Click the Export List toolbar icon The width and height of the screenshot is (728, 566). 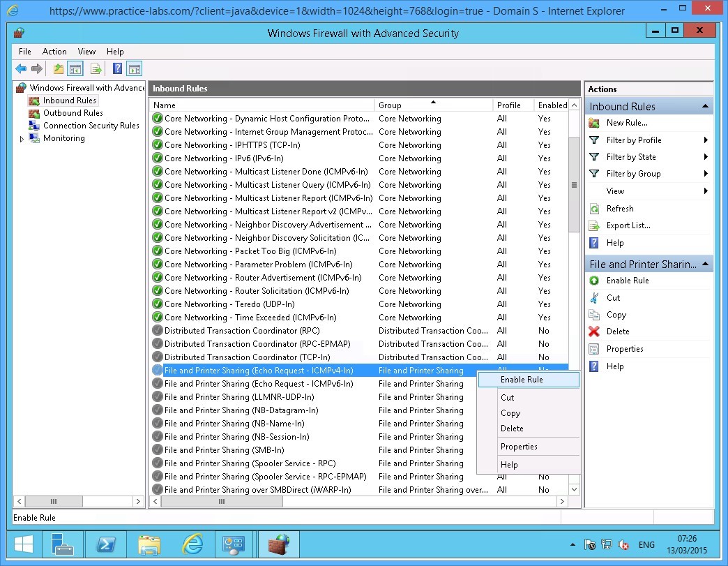coord(96,68)
